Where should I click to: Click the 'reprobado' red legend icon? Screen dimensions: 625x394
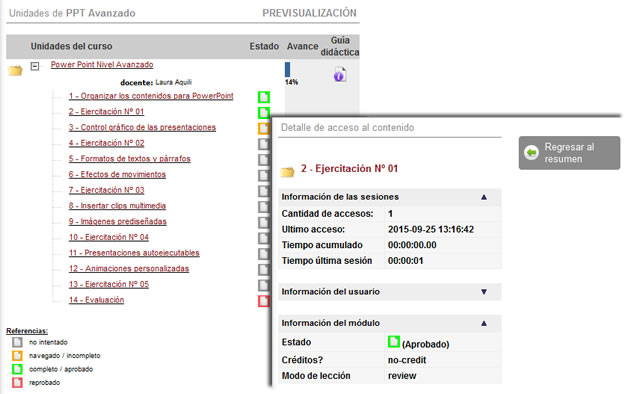(x=17, y=382)
